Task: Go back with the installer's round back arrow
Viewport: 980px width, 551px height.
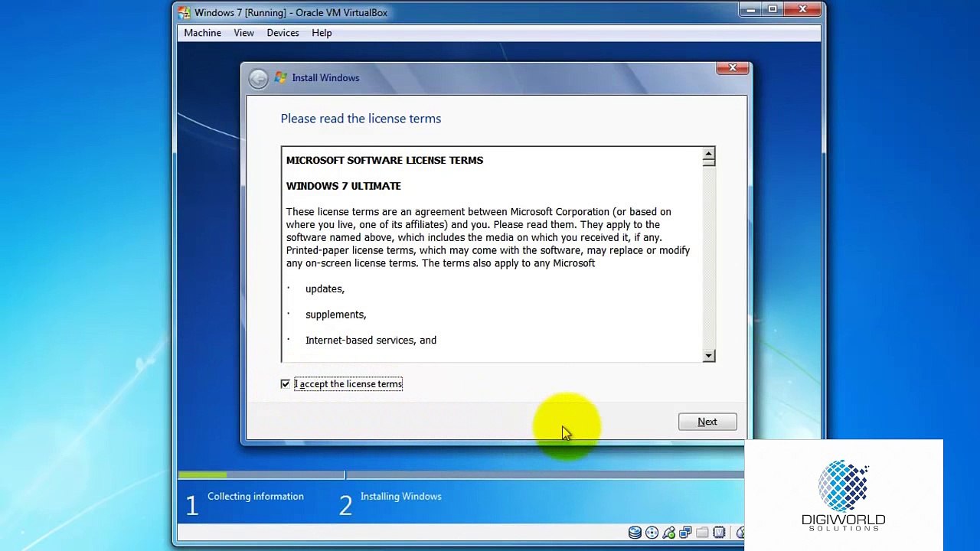Action: coord(258,78)
